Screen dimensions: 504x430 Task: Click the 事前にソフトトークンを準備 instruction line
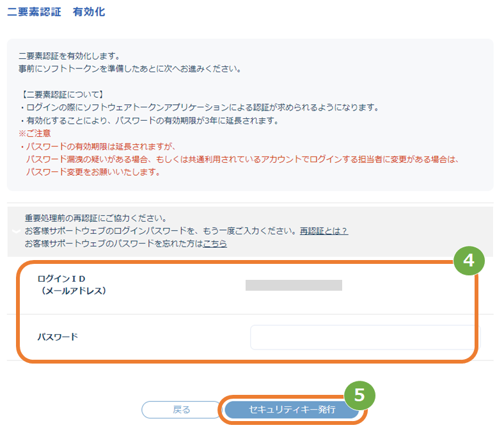(130, 69)
